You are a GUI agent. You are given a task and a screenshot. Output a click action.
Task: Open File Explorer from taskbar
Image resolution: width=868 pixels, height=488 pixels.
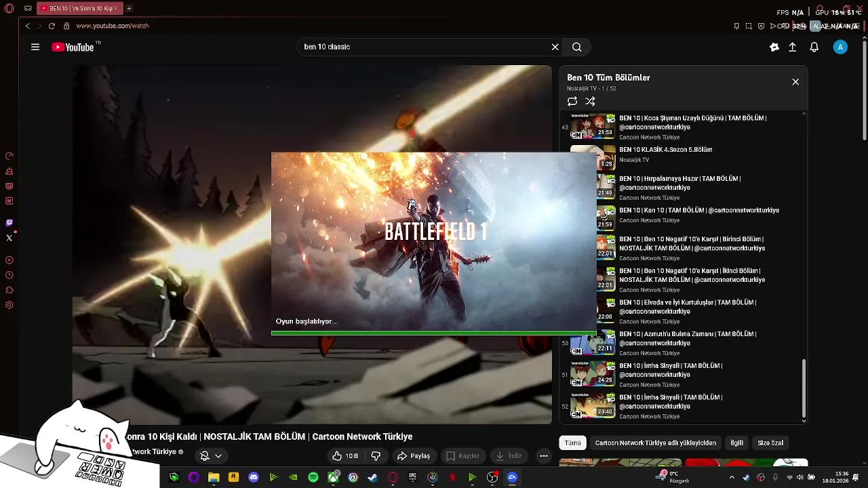point(214,477)
